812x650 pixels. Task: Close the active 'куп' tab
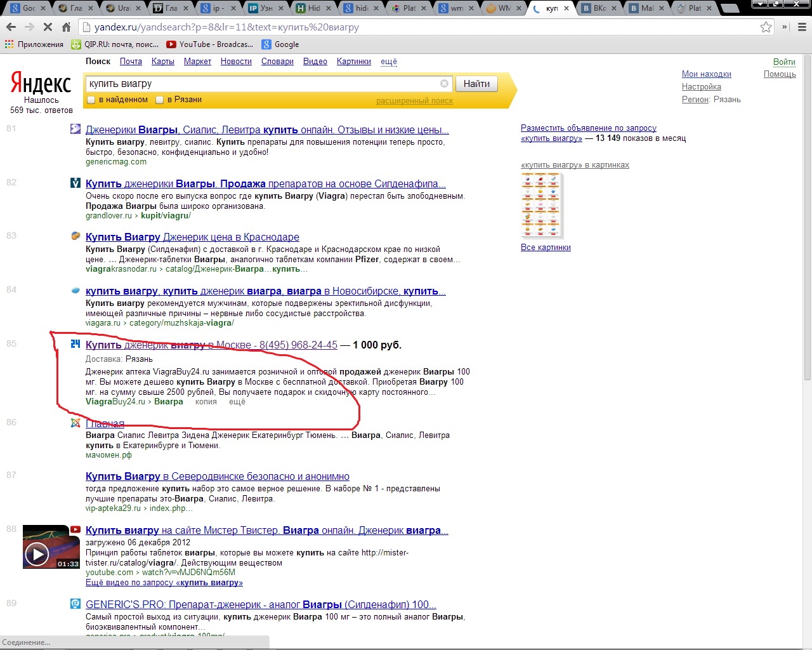point(566,8)
